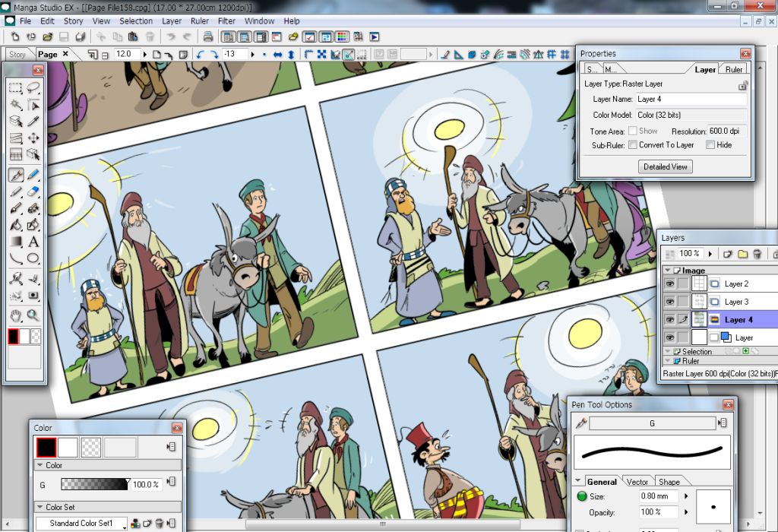Select the Move Layer tool

click(33, 138)
